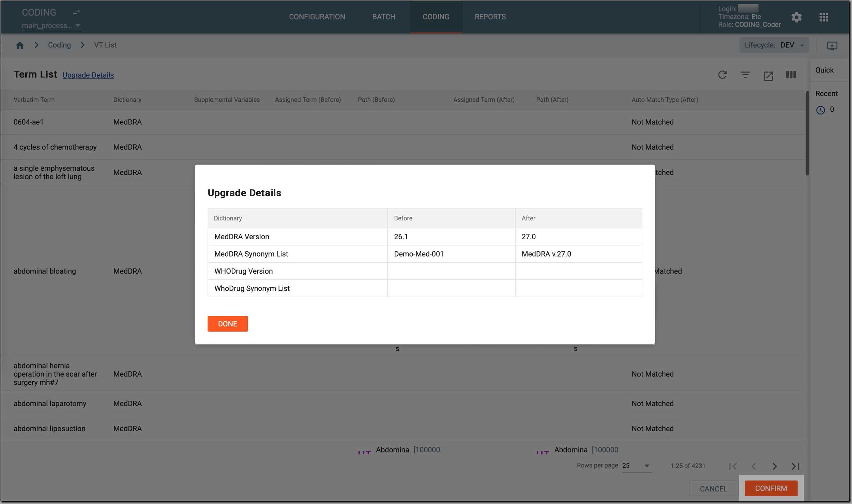Screen dimensions: 852x504
Task: Click the Auto Match Type (After) header
Action: tap(665, 100)
